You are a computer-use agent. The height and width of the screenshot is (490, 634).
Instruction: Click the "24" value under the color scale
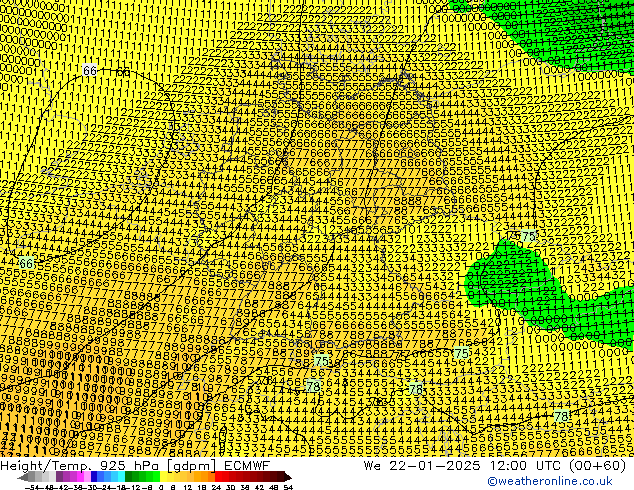pyautogui.click(x=216, y=487)
